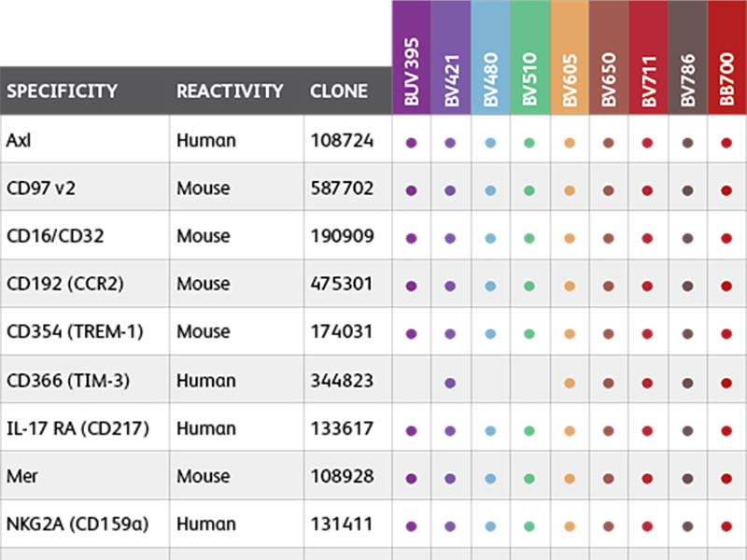This screenshot has width=747, height=560.
Task: Click clone number 133617
Action: point(342,428)
